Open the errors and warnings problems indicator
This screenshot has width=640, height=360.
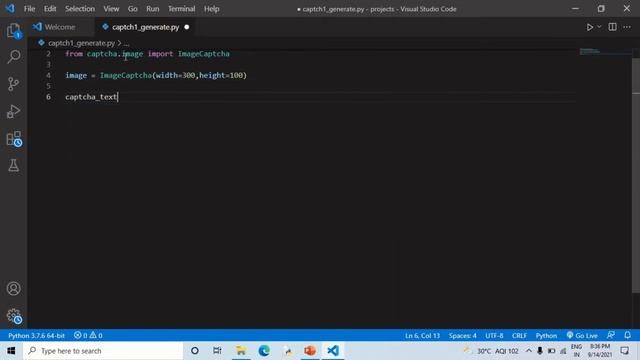coord(88,336)
